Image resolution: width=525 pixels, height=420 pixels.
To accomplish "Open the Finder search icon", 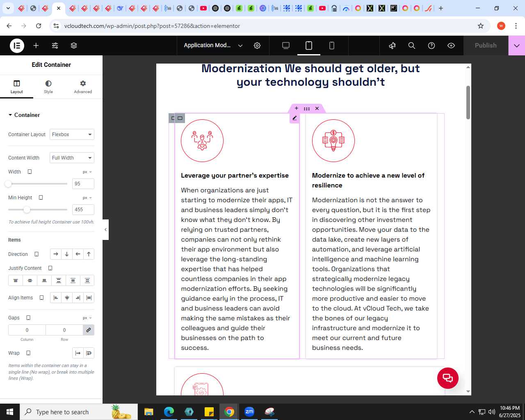I will 412,46.
